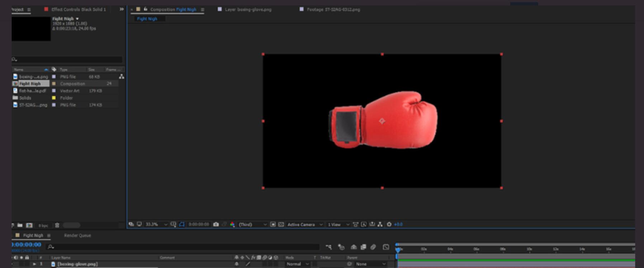Open the (Third) resolution dropdown
The height and width of the screenshot is (268, 644).
coord(253,224)
